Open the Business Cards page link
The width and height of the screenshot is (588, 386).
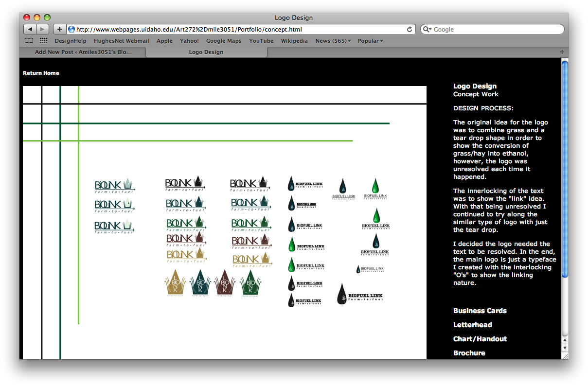(480, 311)
